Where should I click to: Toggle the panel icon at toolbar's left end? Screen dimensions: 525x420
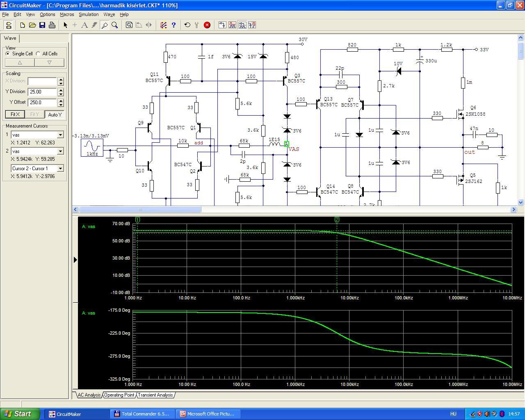pos(9,25)
